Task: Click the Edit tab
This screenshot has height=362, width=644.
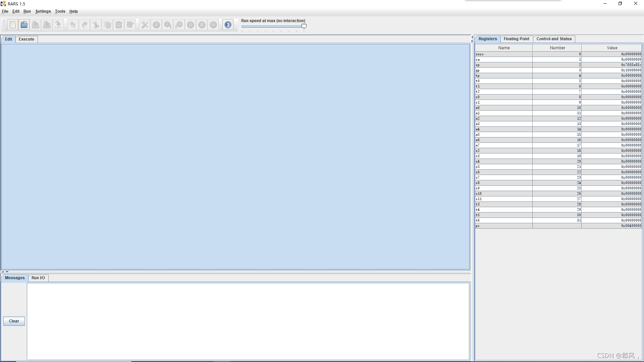Action: (8, 39)
